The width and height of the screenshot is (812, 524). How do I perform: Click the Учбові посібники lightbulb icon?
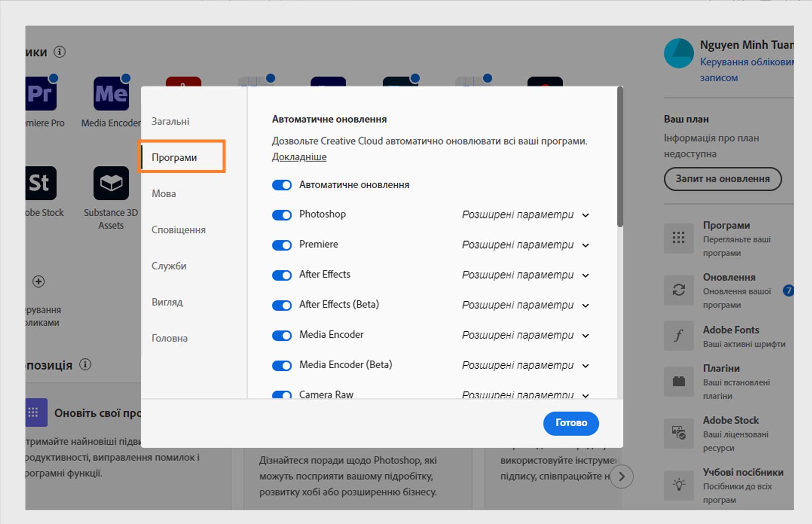(x=679, y=485)
